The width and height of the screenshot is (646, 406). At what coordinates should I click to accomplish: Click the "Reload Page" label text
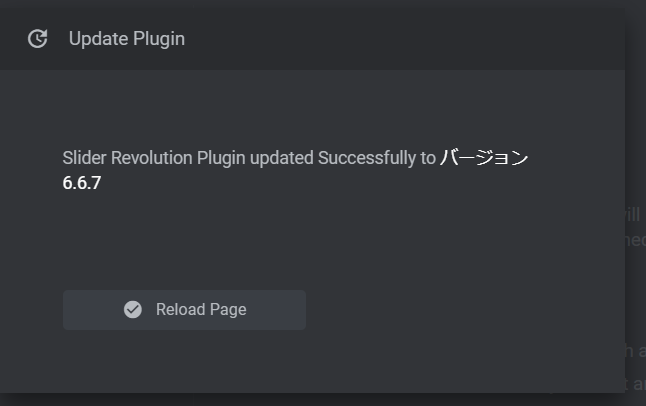[201, 310]
